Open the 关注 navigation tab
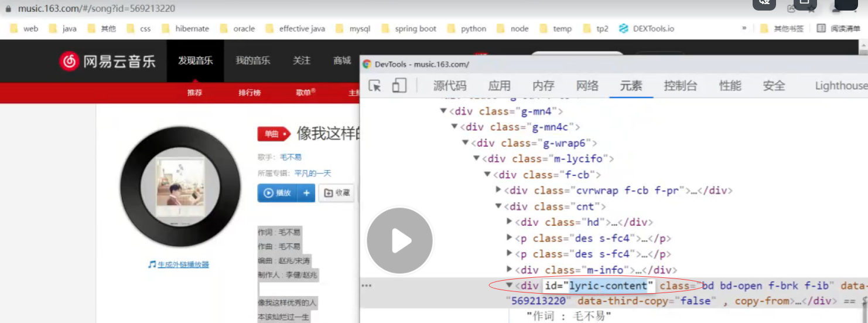This screenshot has width=868, height=323. 302,60
